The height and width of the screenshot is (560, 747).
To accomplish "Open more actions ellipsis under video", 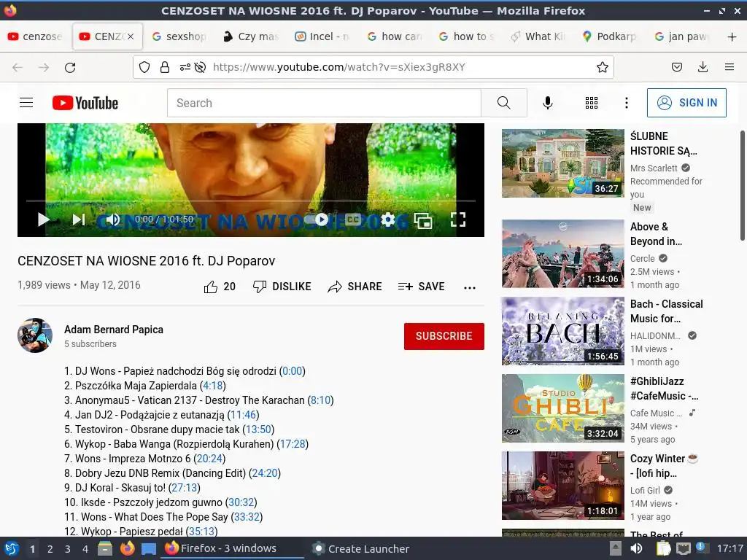I will (470, 287).
